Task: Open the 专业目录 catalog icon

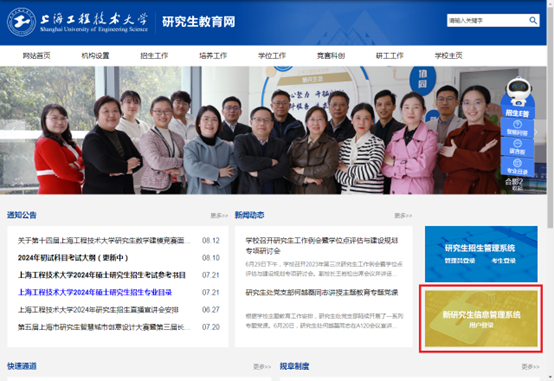Action: click(x=517, y=166)
